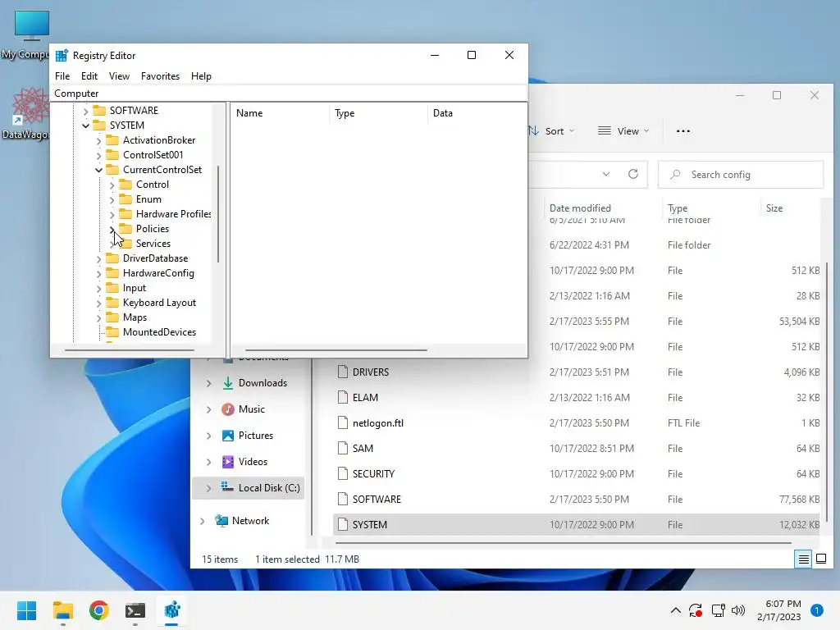Open the View menu in Registry Editor
This screenshot has height=630, width=840.
[119, 76]
